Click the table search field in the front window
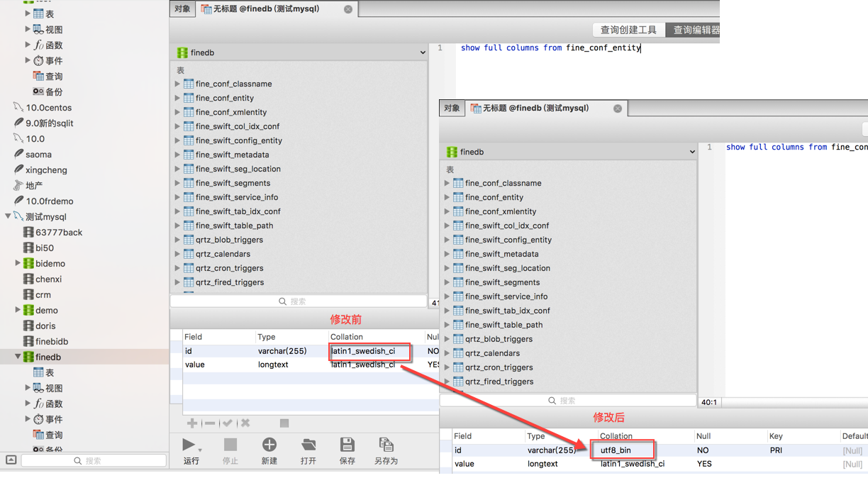 click(x=568, y=401)
